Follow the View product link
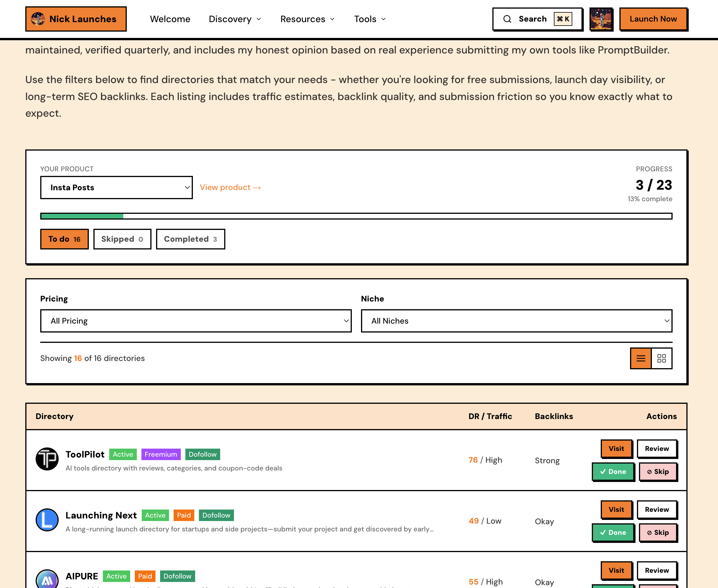The height and width of the screenshot is (588, 718). pos(230,187)
